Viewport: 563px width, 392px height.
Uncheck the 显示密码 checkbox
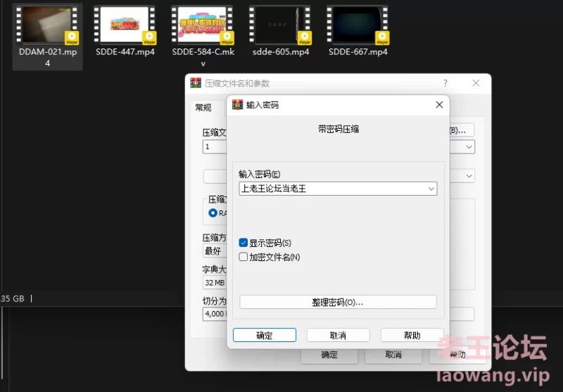point(243,243)
